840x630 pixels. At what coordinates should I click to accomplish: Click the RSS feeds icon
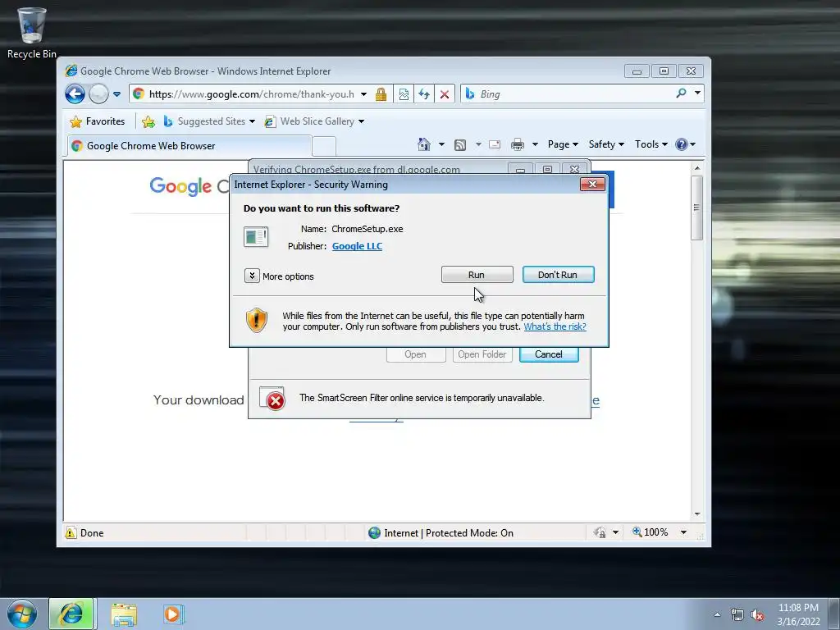[460, 144]
